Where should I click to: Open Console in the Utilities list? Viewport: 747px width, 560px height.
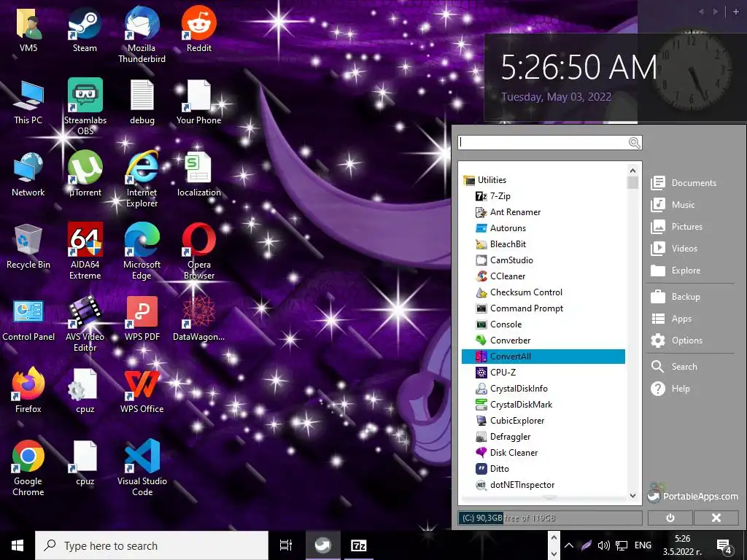(x=498, y=324)
